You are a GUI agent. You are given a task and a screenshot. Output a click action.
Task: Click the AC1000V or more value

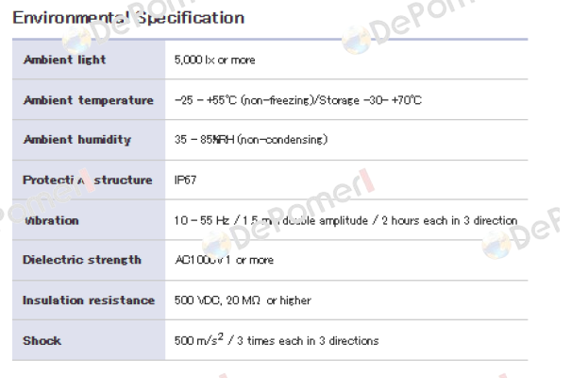(x=225, y=260)
